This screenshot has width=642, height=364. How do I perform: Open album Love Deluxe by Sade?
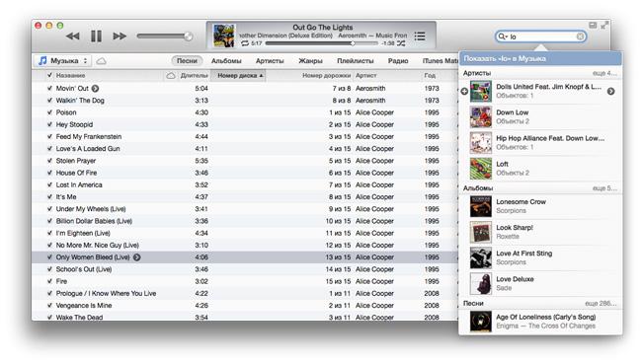[540, 283]
